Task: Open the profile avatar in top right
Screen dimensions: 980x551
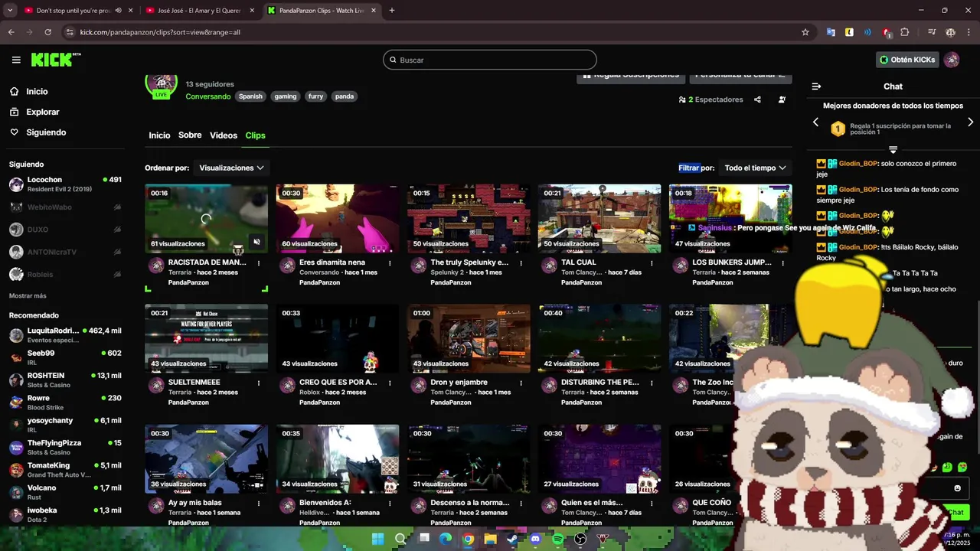Action: [952, 60]
